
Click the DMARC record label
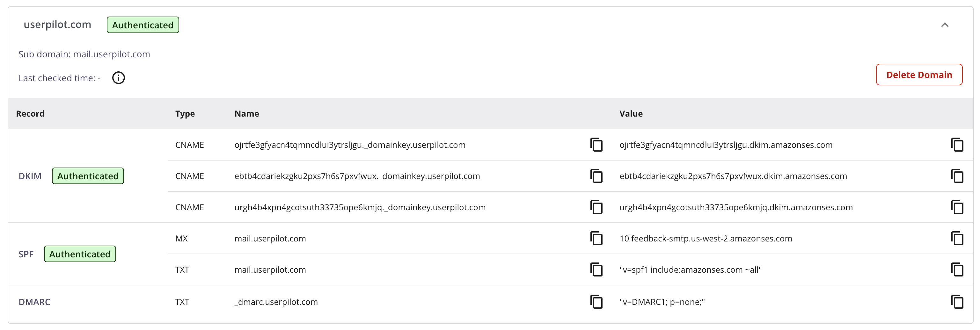(34, 302)
